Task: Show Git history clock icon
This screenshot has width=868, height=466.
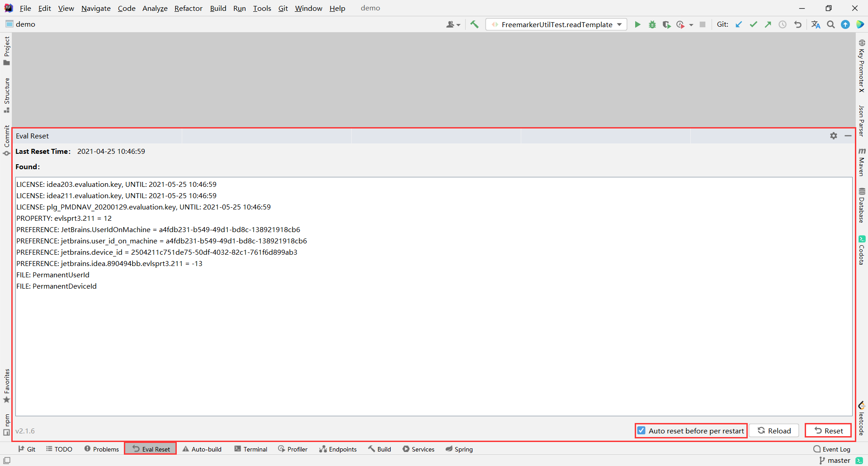Action: [x=783, y=24]
